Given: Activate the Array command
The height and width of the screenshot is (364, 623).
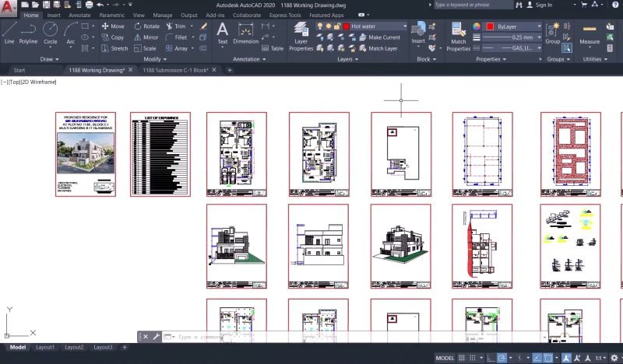Looking at the screenshot, I should click(177, 48).
